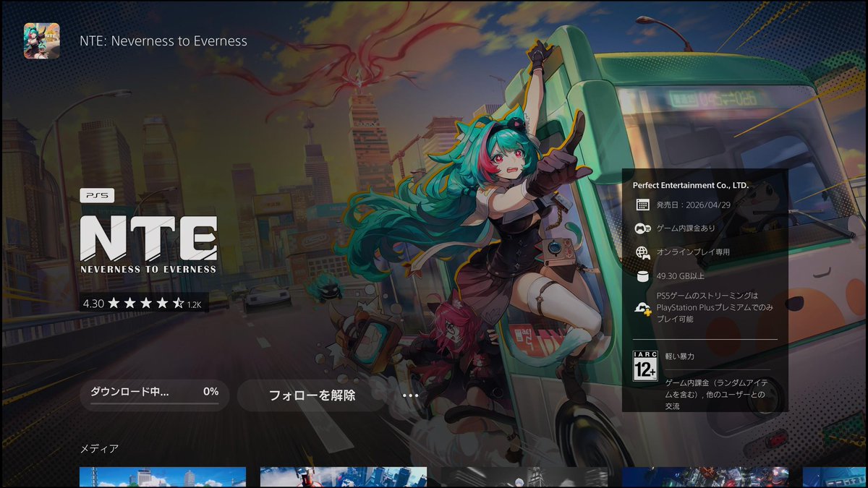Click the オンラインプレイ専用 text
This screenshot has width=868, height=488.
point(693,252)
